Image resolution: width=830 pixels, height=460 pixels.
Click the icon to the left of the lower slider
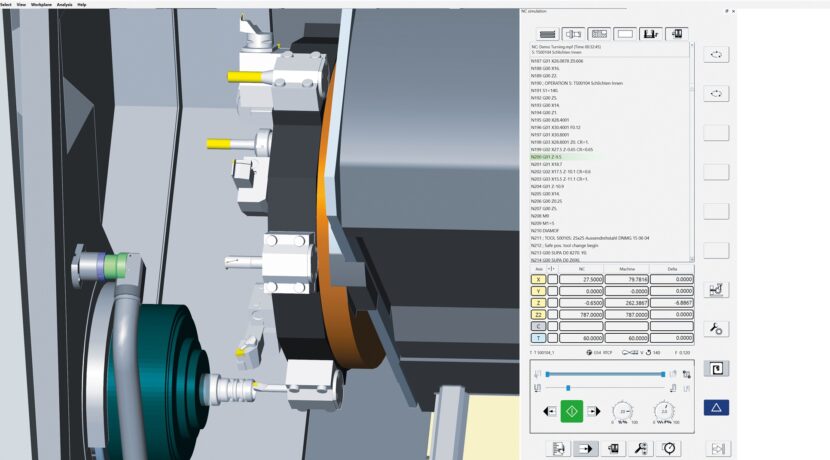point(538,388)
